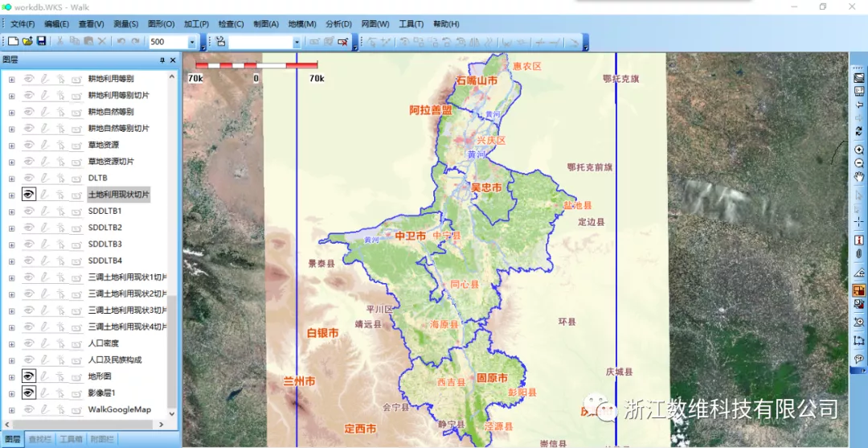Hide the 影像层1 layer eye
868x448 pixels.
(29, 393)
